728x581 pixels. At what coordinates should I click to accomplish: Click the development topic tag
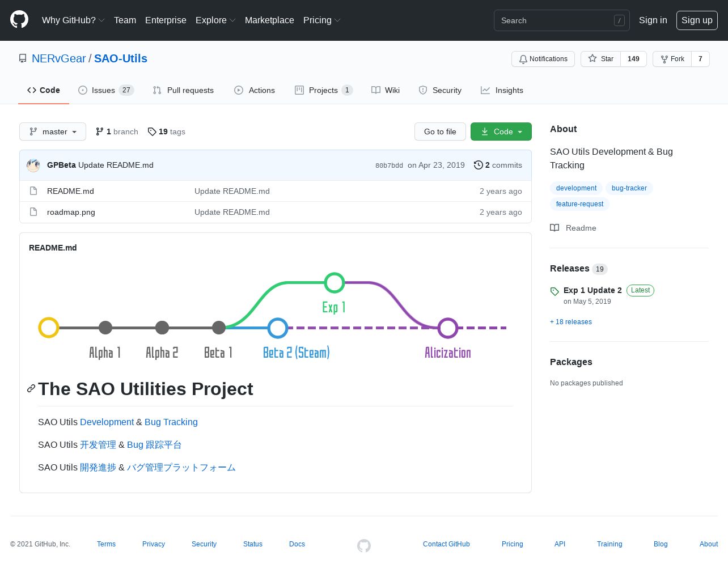tap(576, 188)
